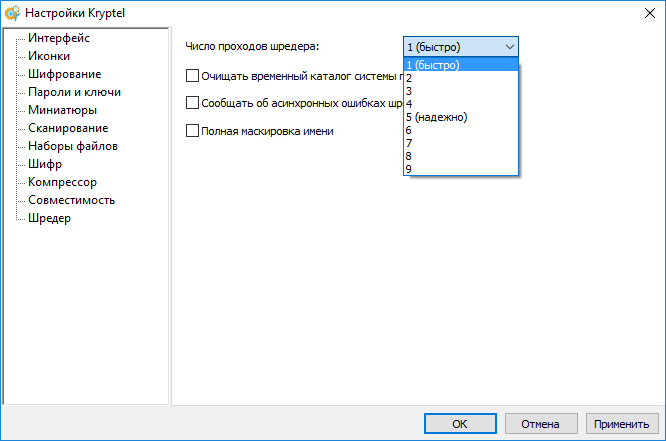This screenshot has height=441, width=666.
Task: Go to the Шифрование settings page
Action: [x=64, y=74]
